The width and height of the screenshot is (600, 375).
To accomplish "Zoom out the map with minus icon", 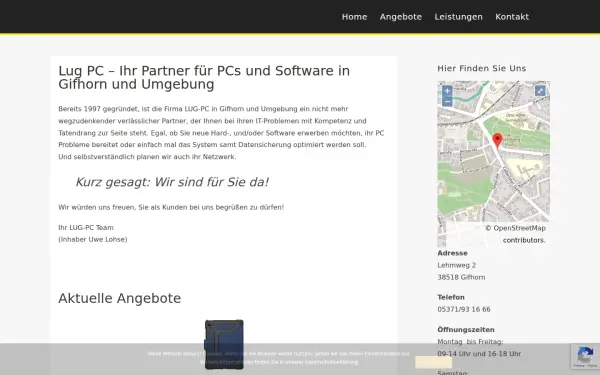I will tap(447, 101).
